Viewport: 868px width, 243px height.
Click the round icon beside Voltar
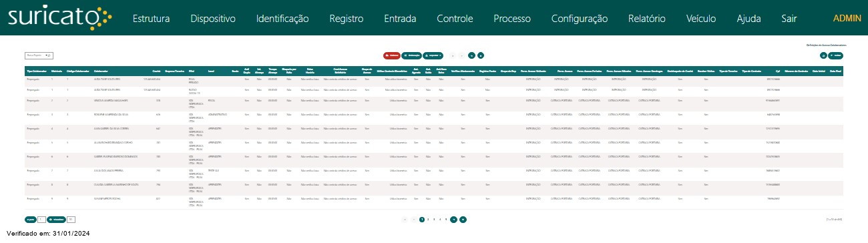tap(823, 55)
